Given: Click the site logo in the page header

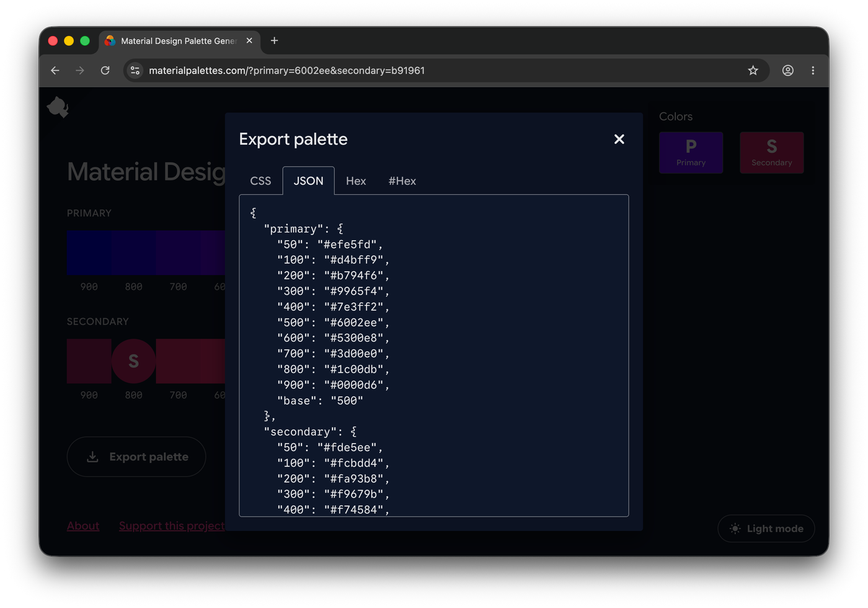Looking at the screenshot, I should click(x=58, y=107).
